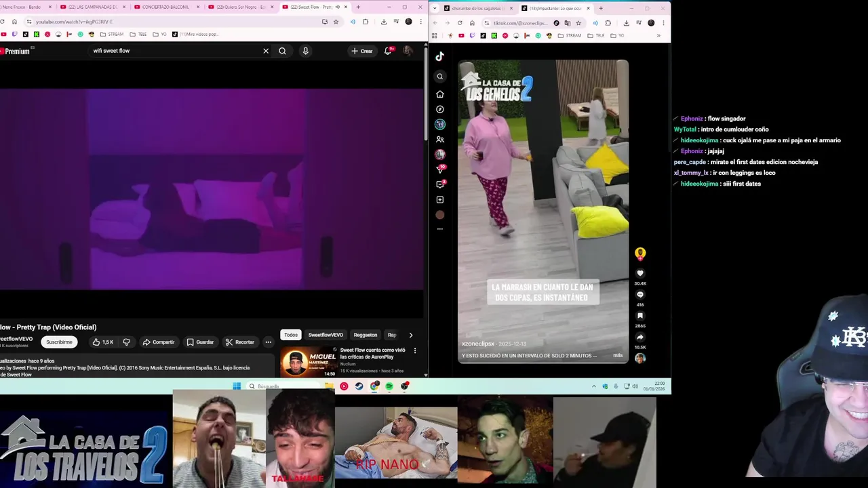Share the TikTok video with the arrow icon
The image size is (868, 488).
click(640, 337)
